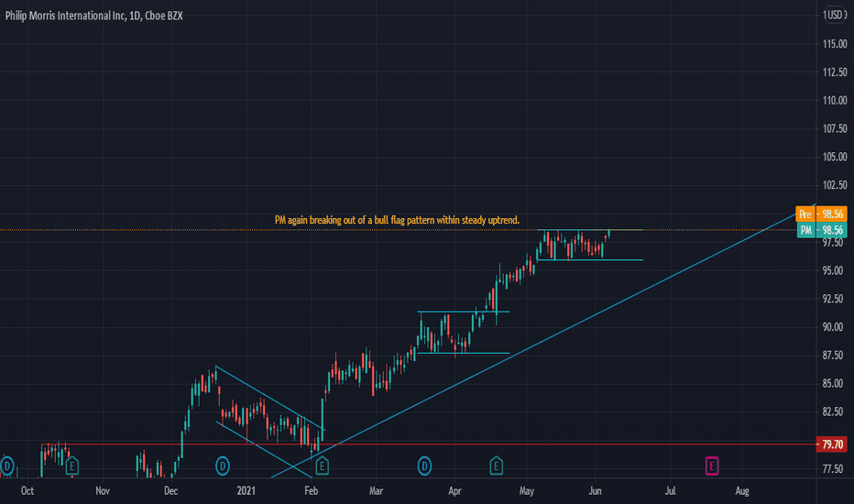The image size is (854, 504).
Task: Open the earnings E marker in early February
Action: 322,466
